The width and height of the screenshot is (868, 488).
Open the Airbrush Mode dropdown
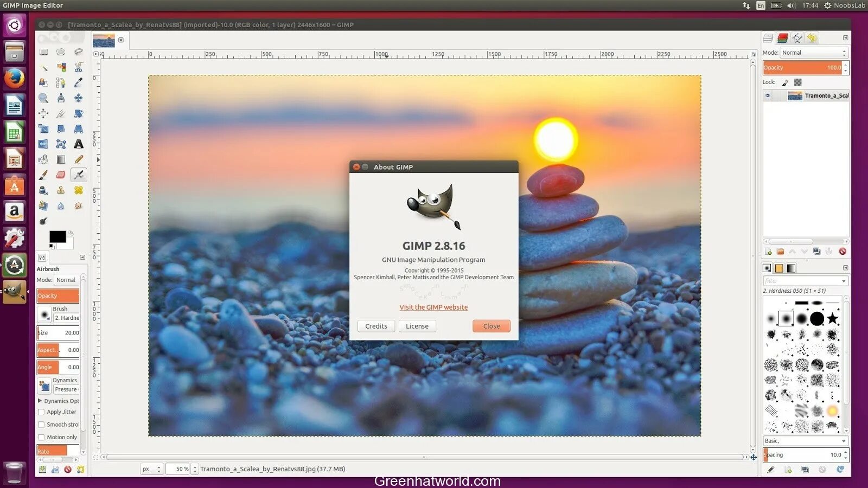tap(67, 280)
